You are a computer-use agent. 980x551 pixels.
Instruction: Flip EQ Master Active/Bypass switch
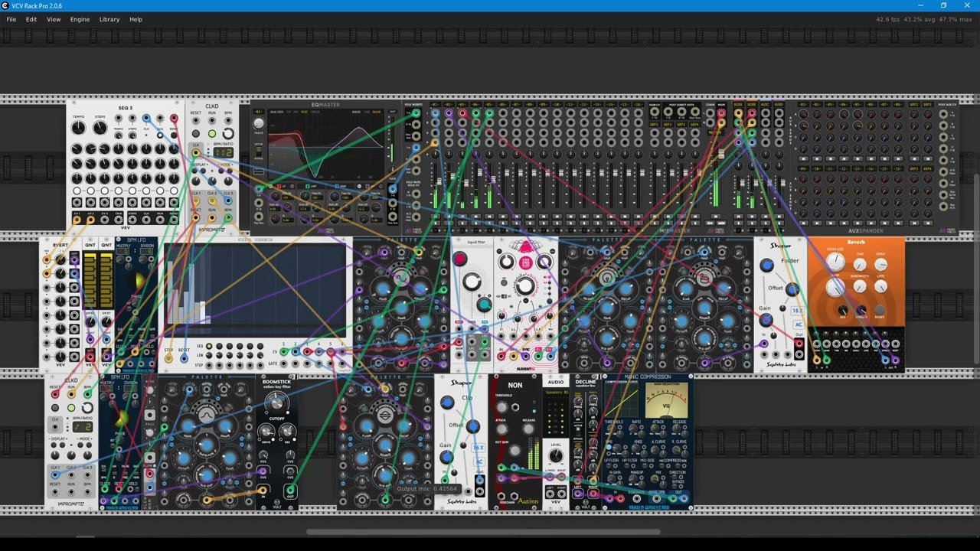pos(259,152)
